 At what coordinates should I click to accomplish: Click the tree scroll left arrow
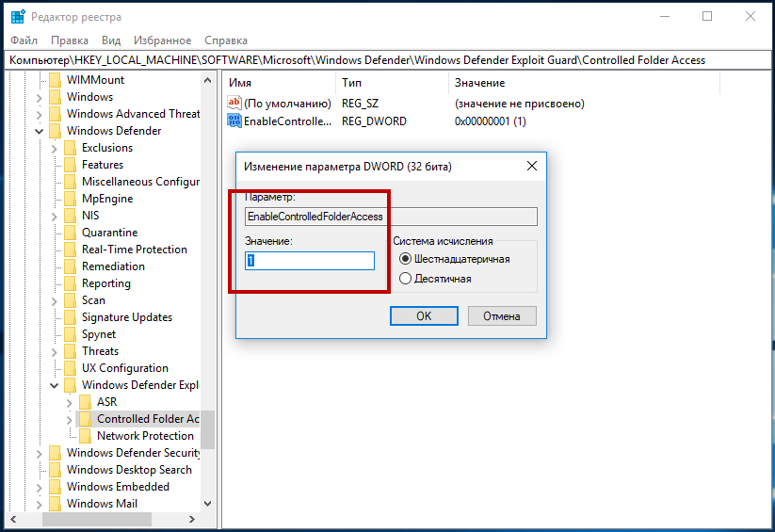coord(13,519)
